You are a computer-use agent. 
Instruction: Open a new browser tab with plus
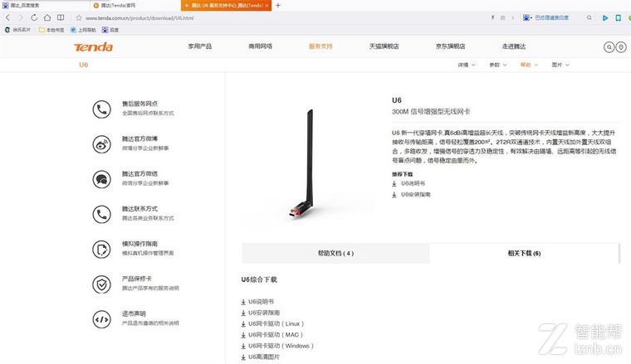point(277,5)
